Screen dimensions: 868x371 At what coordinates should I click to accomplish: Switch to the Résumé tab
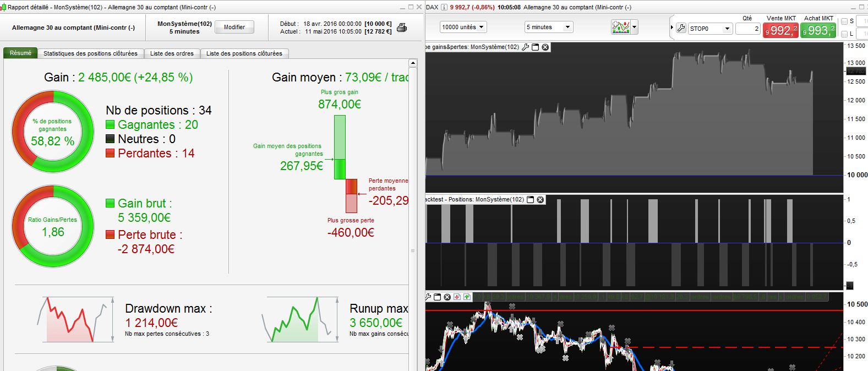click(x=20, y=53)
